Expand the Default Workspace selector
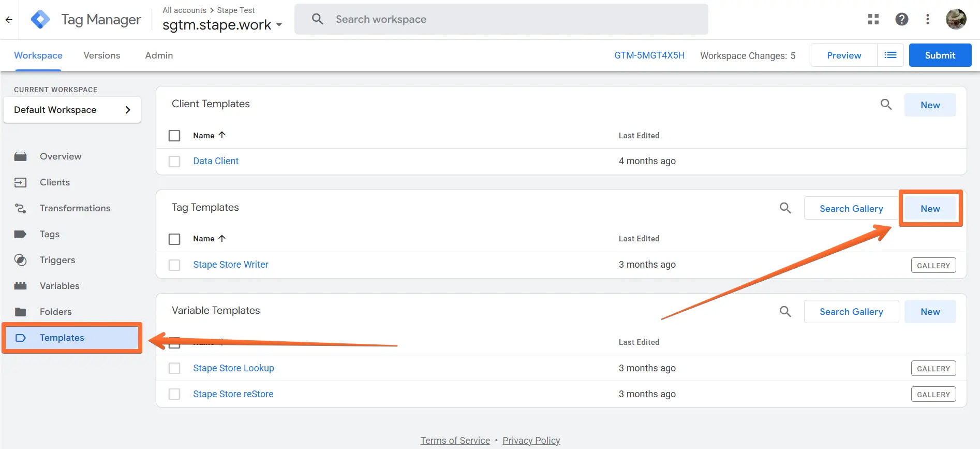 72,110
